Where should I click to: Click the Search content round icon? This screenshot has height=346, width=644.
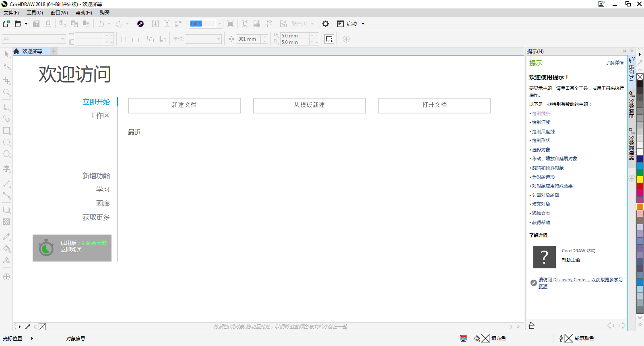pyautogui.click(x=140, y=24)
